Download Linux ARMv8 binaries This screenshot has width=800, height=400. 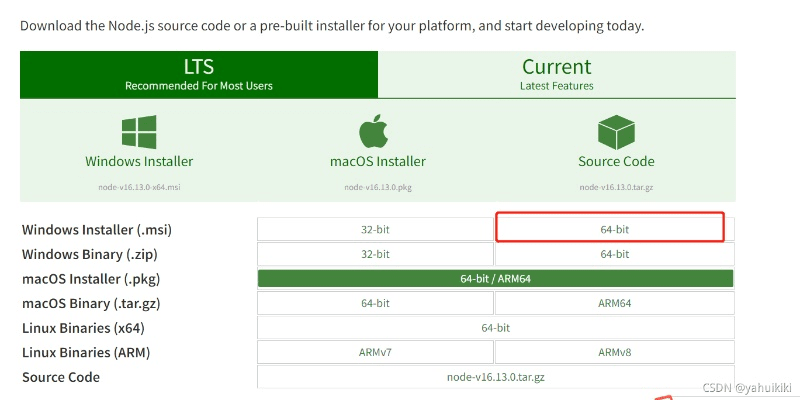point(614,352)
